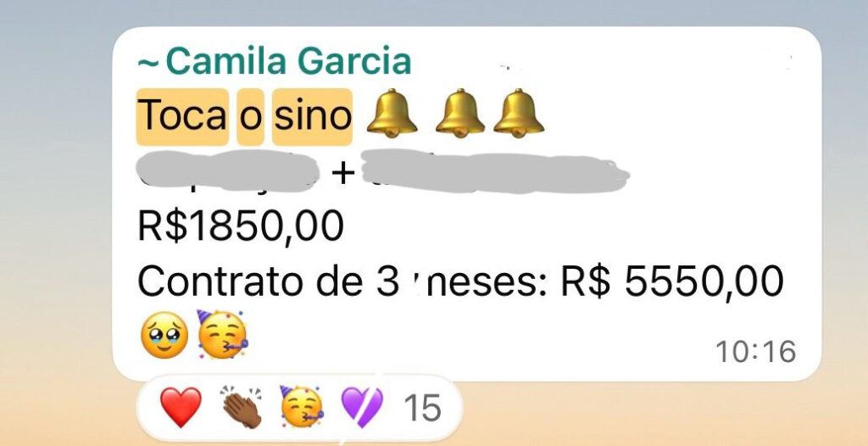Click the first gray redacted name blob
Screen dimensions: 868x446
(x=227, y=171)
